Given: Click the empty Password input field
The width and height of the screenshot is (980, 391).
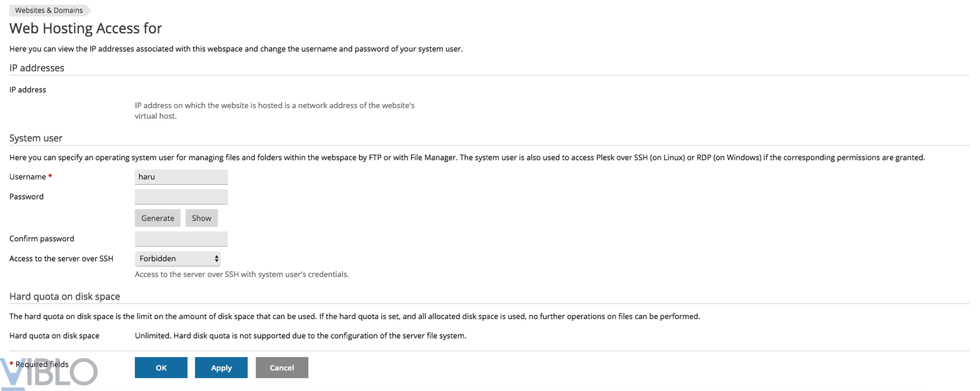Looking at the screenshot, I should 181,197.
